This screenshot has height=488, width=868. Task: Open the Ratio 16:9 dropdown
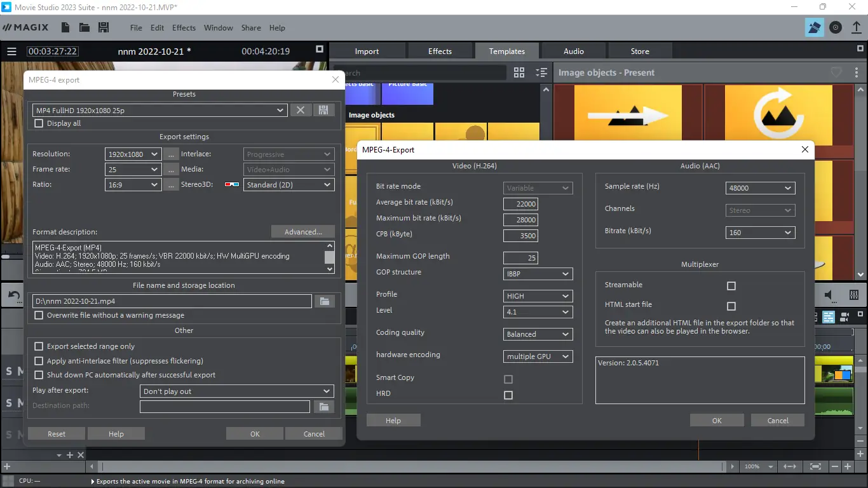(x=133, y=185)
